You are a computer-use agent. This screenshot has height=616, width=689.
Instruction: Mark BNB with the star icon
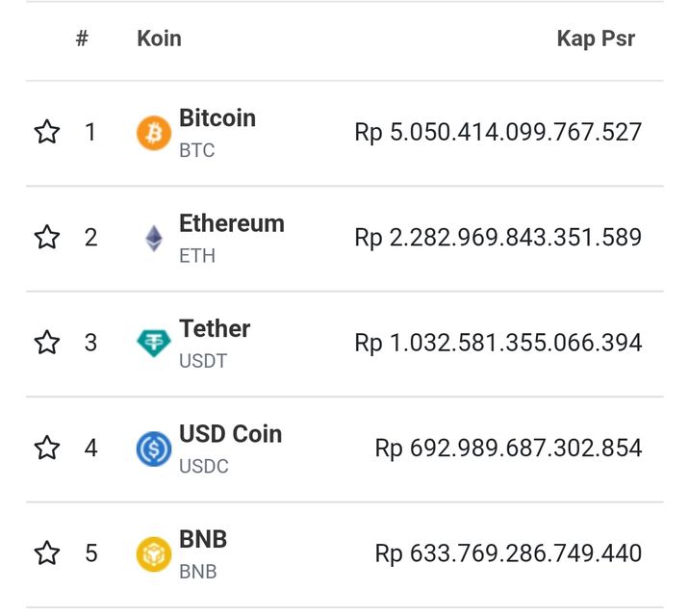[x=47, y=552]
